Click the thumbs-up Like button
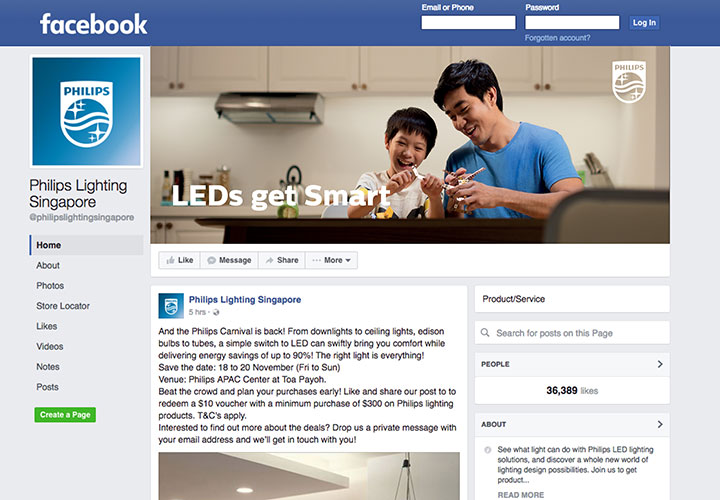 tap(180, 260)
